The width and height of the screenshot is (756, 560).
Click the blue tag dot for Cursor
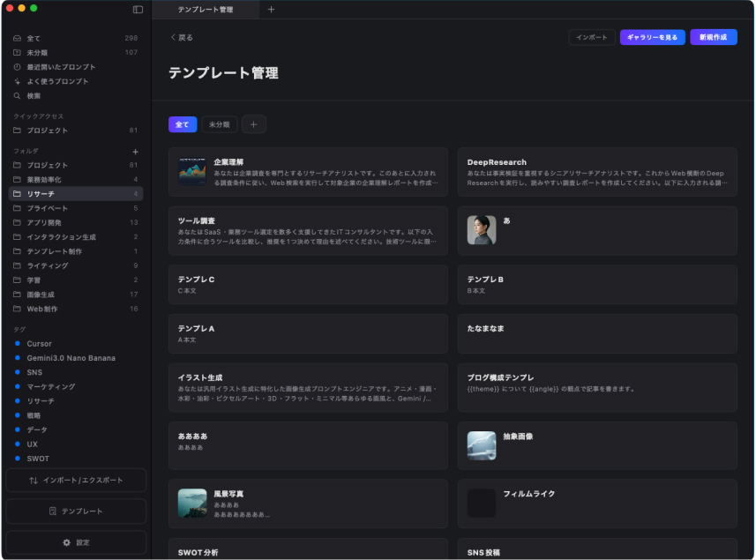18,344
